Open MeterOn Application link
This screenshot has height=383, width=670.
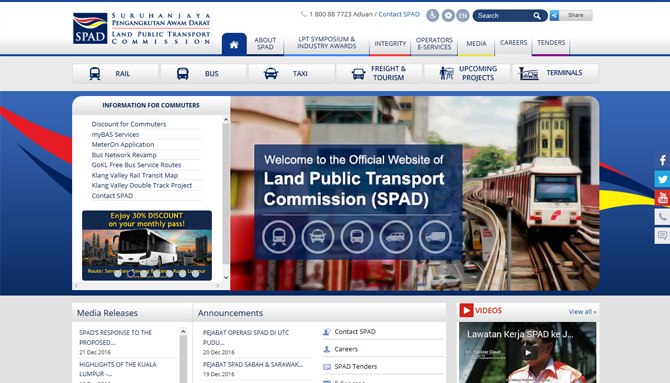tap(123, 144)
